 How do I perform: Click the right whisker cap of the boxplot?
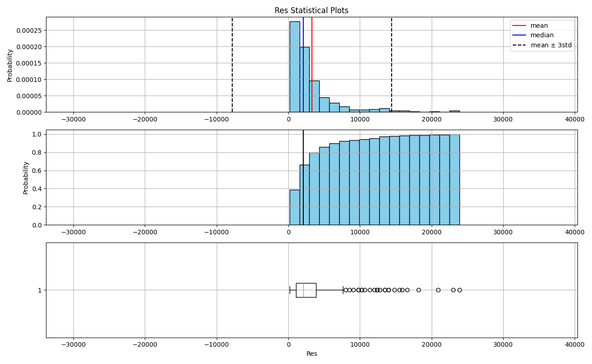(x=343, y=290)
